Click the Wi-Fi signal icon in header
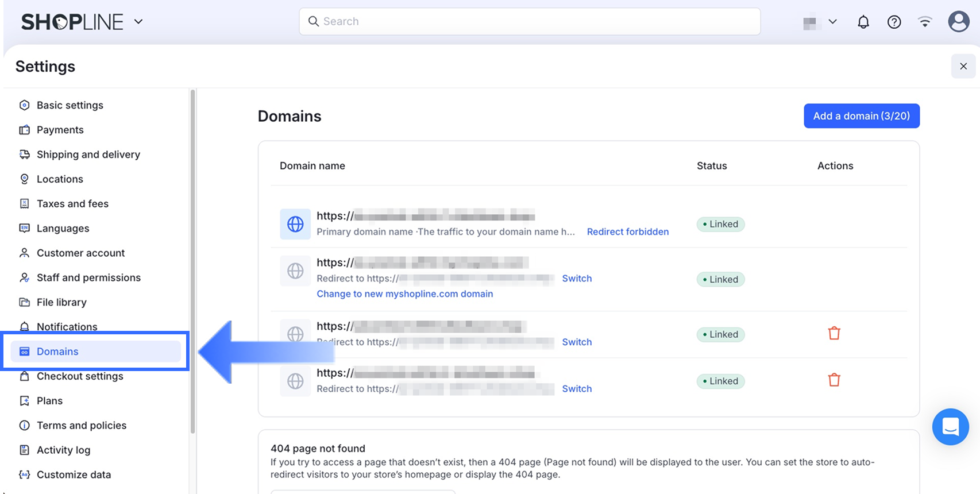This screenshot has width=980, height=494. click(x=925, y=22)
